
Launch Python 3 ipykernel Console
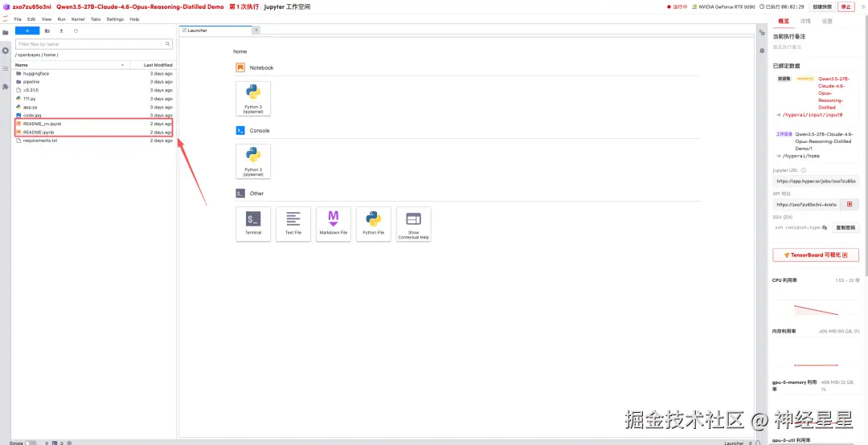[253, 161]
